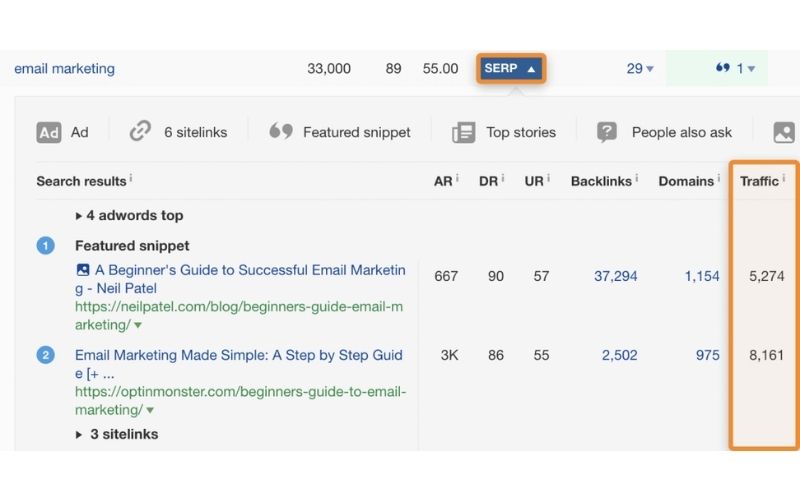This screenshot has height=500, width=800.
Task: Click the CPC value 55.00
Action: [440, 68]
